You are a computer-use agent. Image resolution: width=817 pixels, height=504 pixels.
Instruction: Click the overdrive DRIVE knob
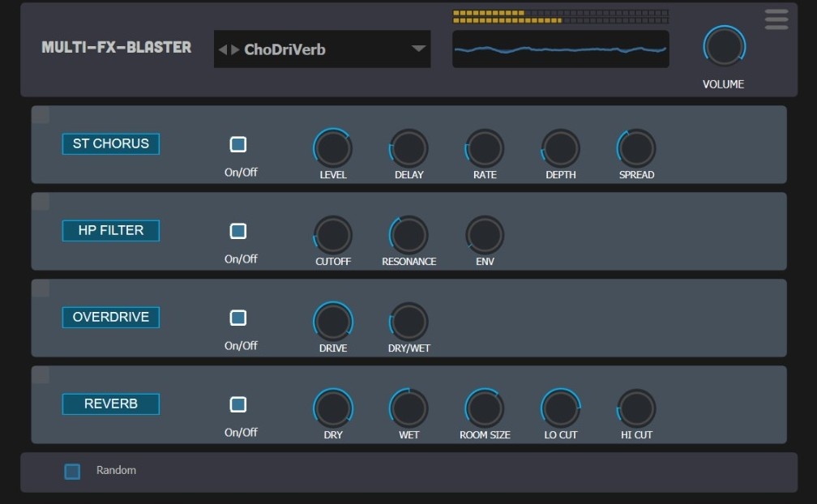332,322
